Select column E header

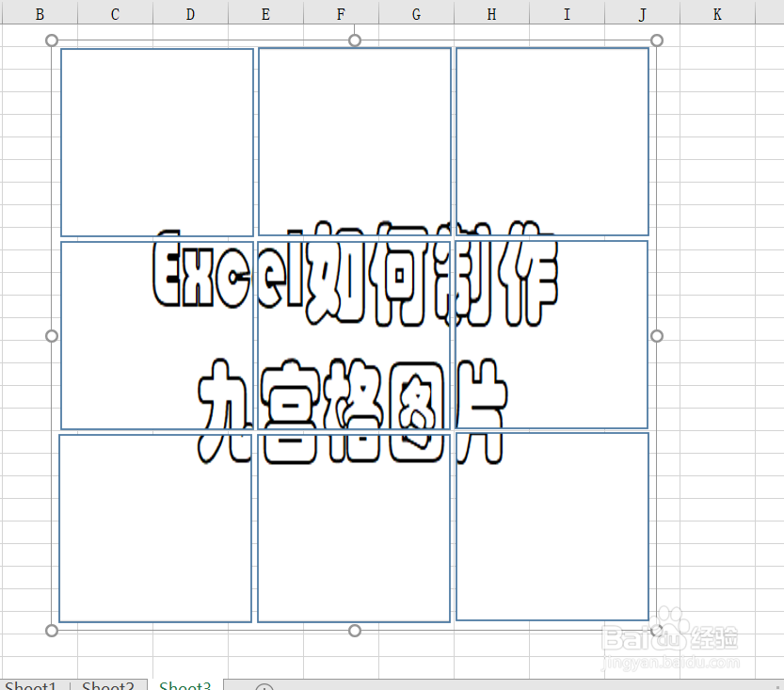[266, 14]
